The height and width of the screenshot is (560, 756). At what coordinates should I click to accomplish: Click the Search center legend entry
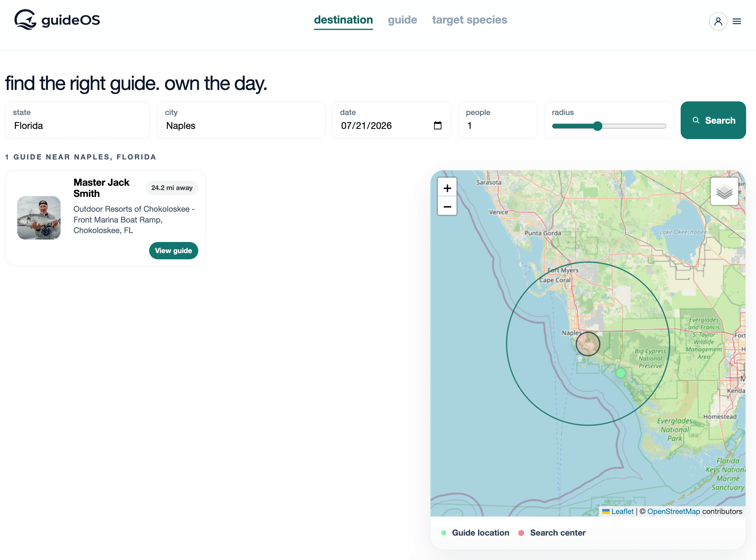pyautogui.click(x=552, y=532)
